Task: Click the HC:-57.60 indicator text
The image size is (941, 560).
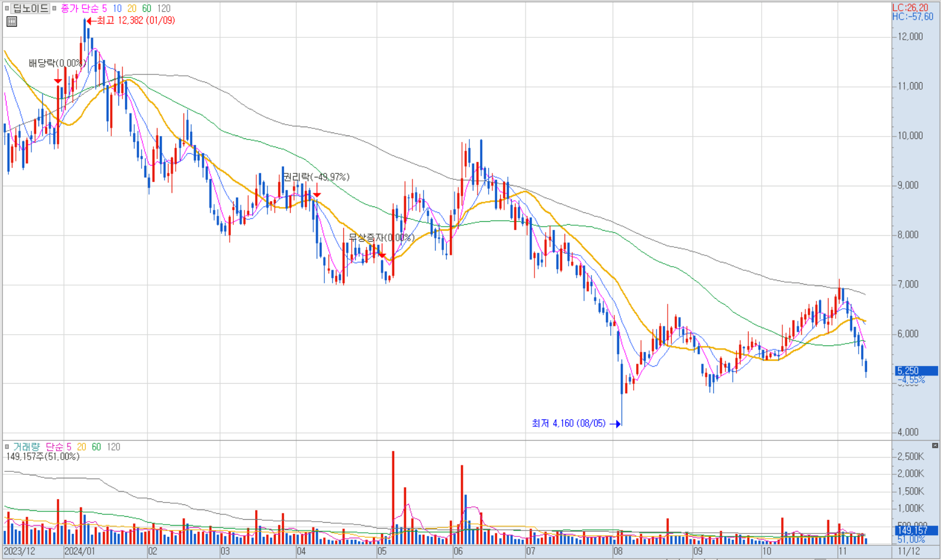Action: coord(913,17)
